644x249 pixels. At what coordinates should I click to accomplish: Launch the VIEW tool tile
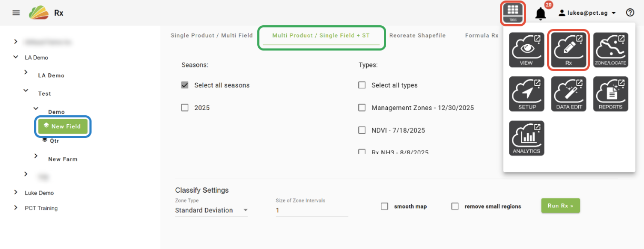pyautogui.click(x=526, y=50)
